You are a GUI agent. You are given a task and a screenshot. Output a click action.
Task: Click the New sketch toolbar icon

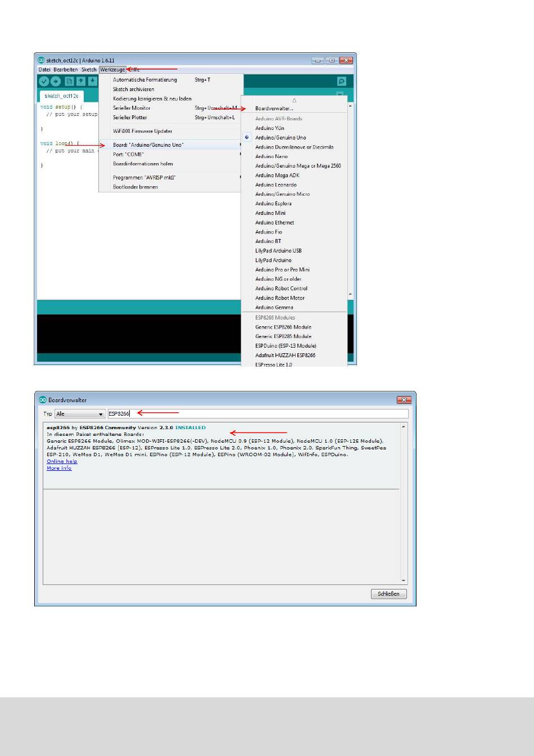coord(70,82)
